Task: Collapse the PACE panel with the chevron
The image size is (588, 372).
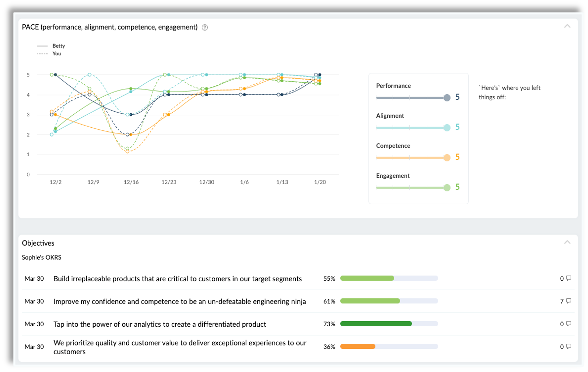Action: click(567, 26)
